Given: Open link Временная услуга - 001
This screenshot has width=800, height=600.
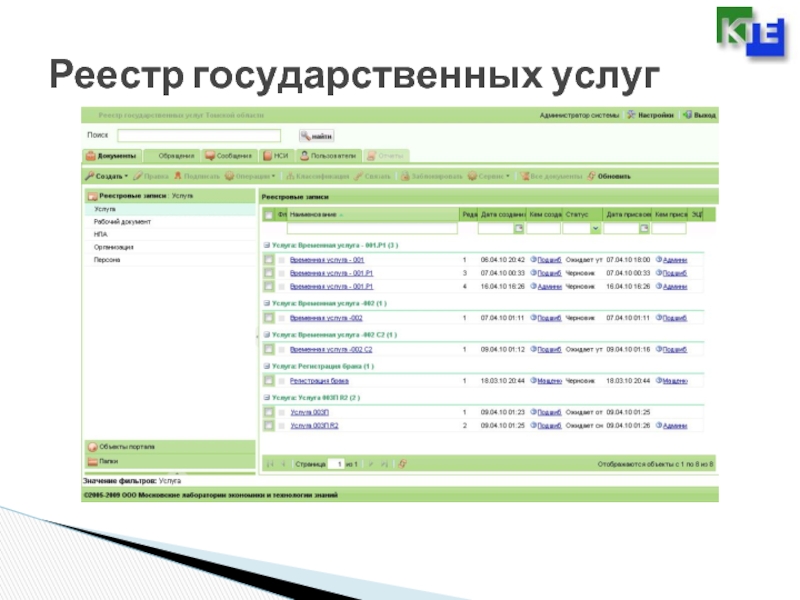Looking at the screenshot, I should pyautogui.click(x=327, y=260).
